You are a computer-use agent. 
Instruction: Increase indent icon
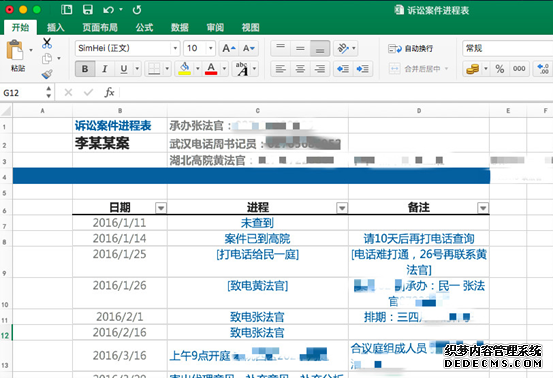point(363,69)
